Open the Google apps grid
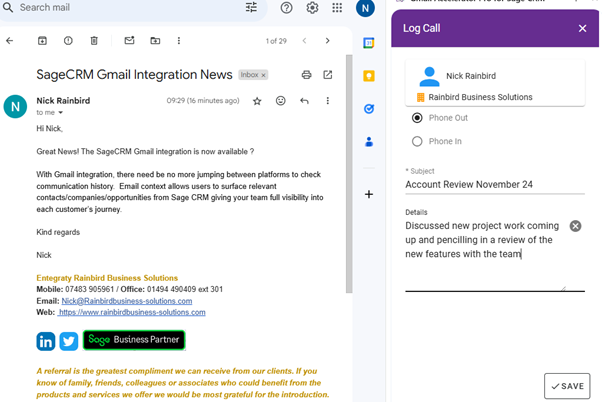 [337, 8]
